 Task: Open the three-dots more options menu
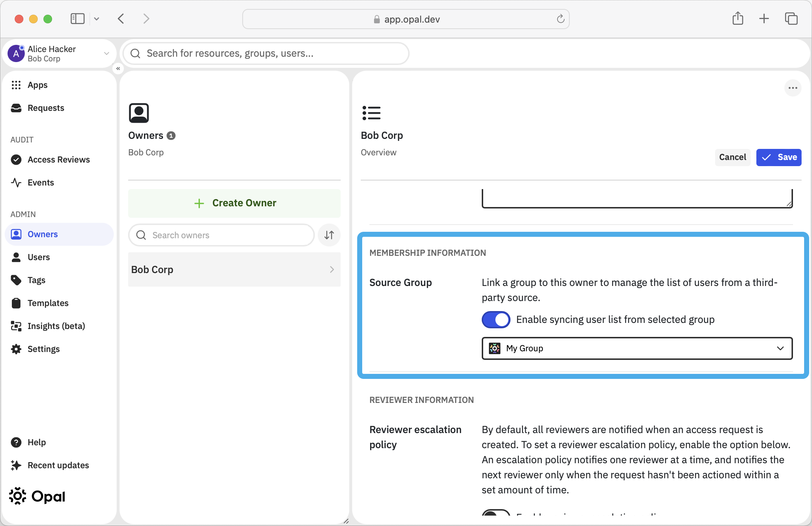pyautogui.click(x=793, y=88)
